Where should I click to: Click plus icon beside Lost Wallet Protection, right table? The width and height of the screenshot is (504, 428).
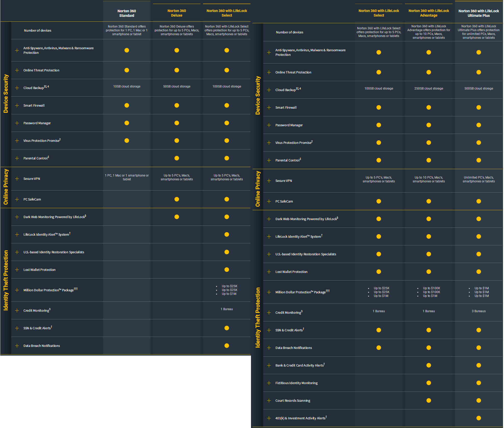click(x=269, y=272)
